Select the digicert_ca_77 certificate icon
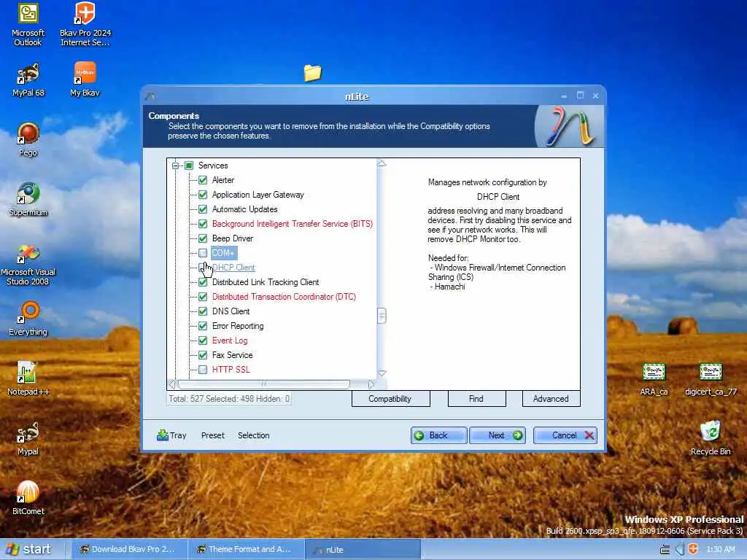 coord(711,379)
